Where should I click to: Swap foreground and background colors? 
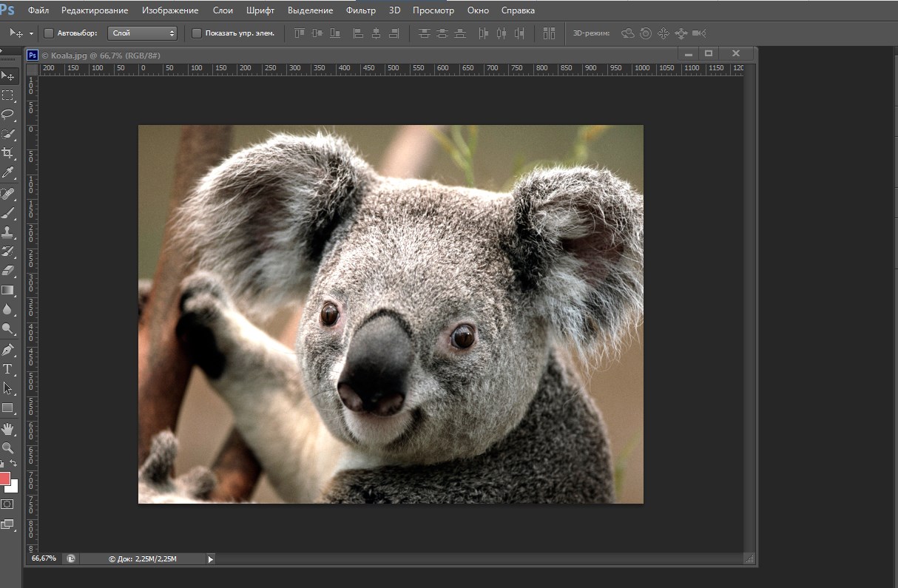point(13,464)
